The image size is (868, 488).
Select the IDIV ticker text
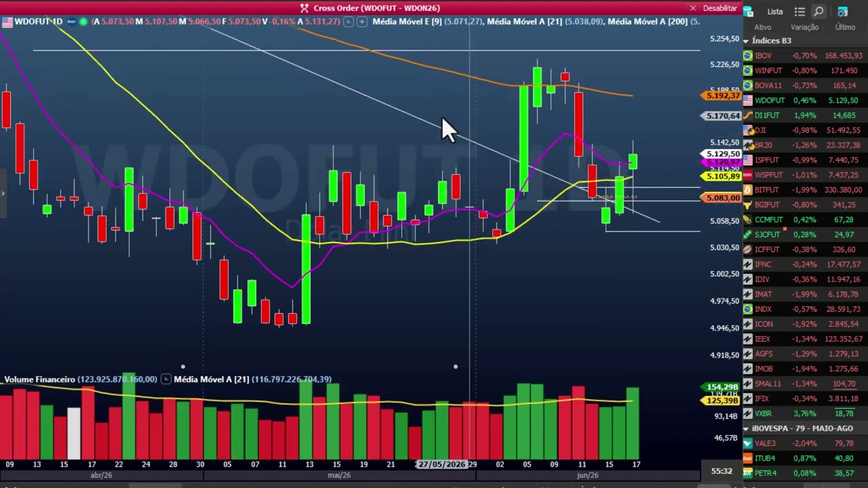(762, 279)
